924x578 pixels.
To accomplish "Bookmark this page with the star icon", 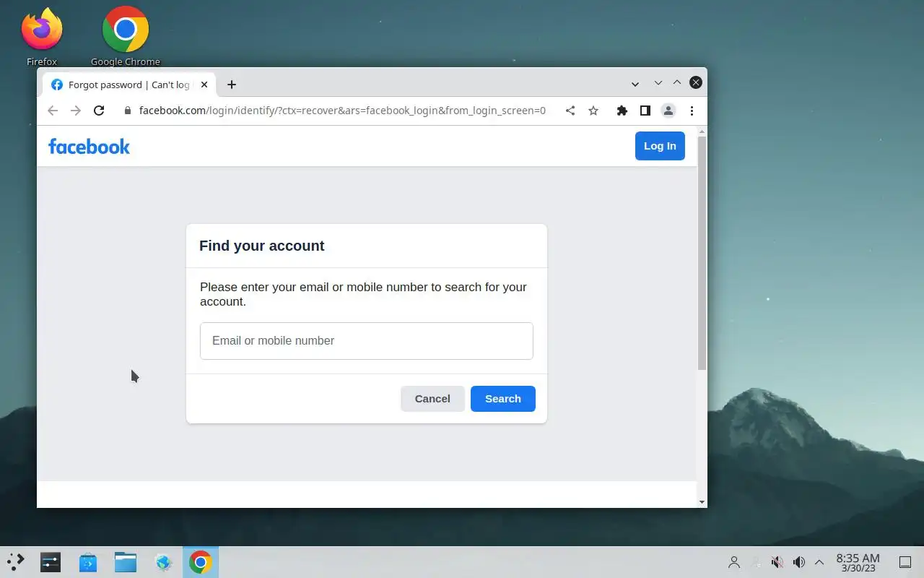I will coord(593,111).
